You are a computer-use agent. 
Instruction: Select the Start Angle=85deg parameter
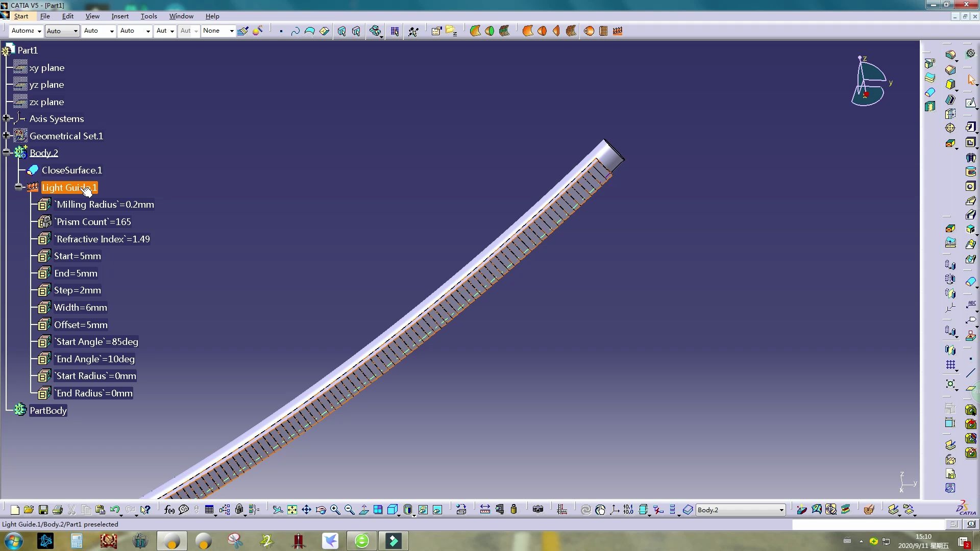[x=96, y=341]
